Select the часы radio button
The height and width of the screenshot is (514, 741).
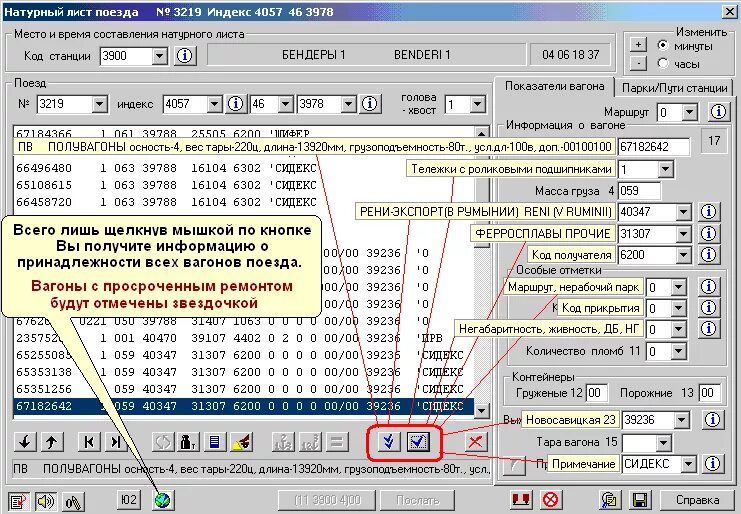click(663, 63)
